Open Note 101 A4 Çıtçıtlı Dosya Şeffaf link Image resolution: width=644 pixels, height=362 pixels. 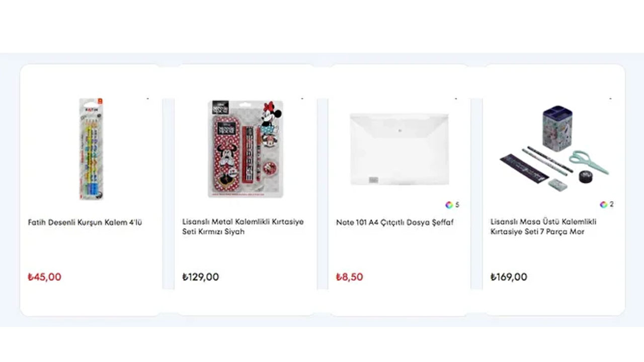point(394,222)
